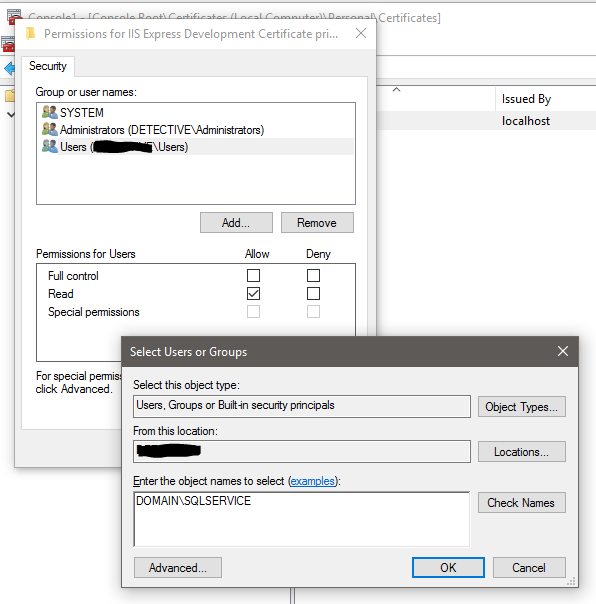Click the Check Names button
The image size is (596, 604).
(x=522, y=502)
